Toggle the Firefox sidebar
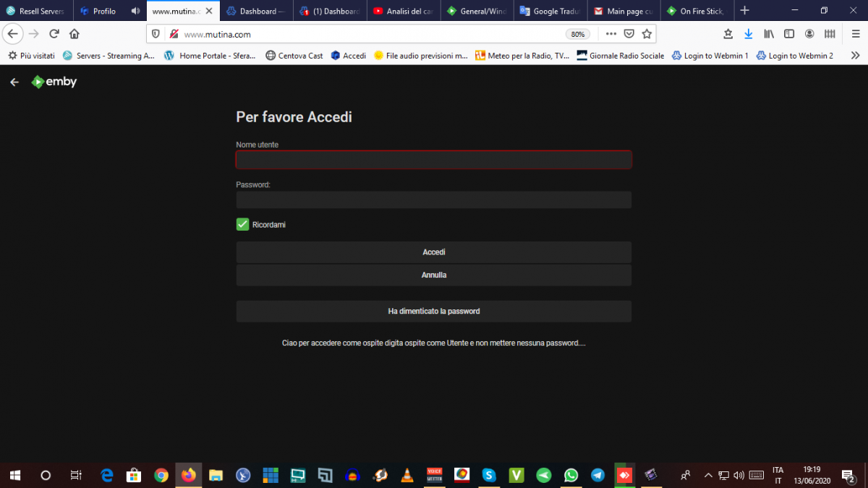Viewport: 868px width, 488px height. point(789,34)
